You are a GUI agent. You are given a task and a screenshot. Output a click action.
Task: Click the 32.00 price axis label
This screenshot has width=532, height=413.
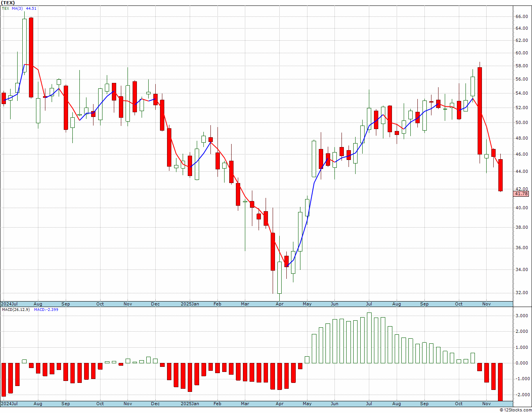tap(521, 293)
